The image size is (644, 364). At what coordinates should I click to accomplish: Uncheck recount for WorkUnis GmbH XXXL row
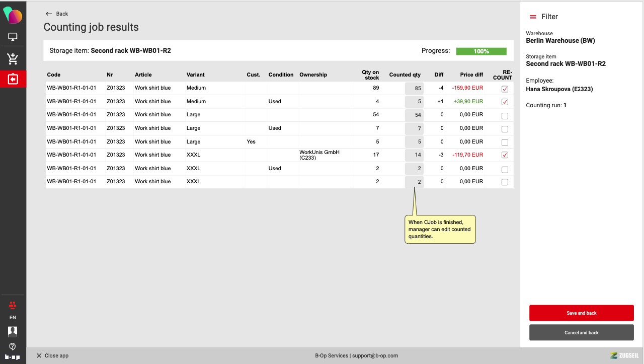tap(505, 155)
